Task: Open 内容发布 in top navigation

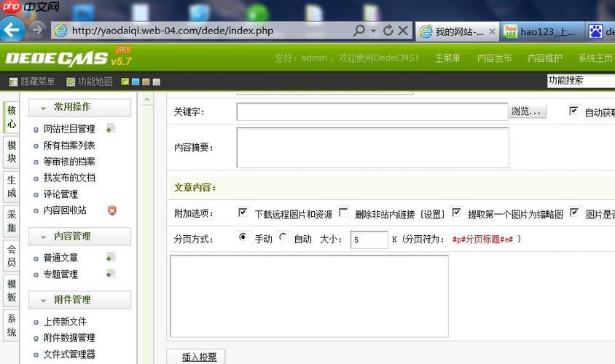Action: click(494, 58)
